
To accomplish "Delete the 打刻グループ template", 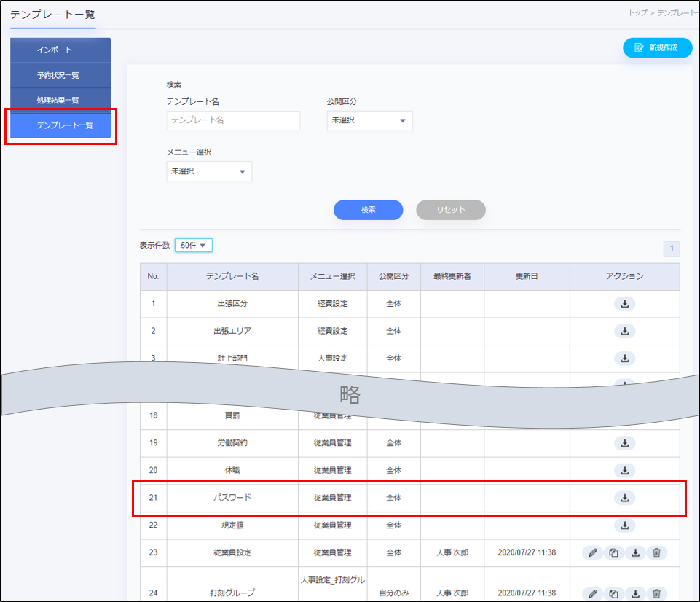I will pos(656,593).
